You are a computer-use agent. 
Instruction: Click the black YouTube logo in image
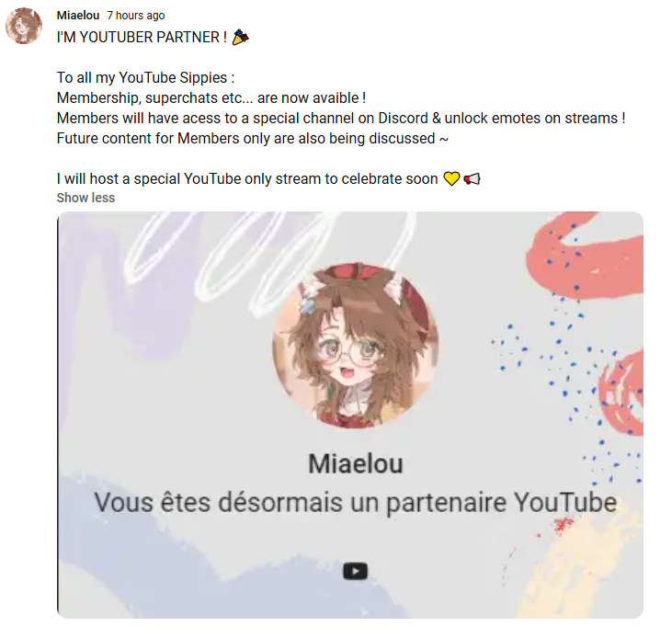355,571
